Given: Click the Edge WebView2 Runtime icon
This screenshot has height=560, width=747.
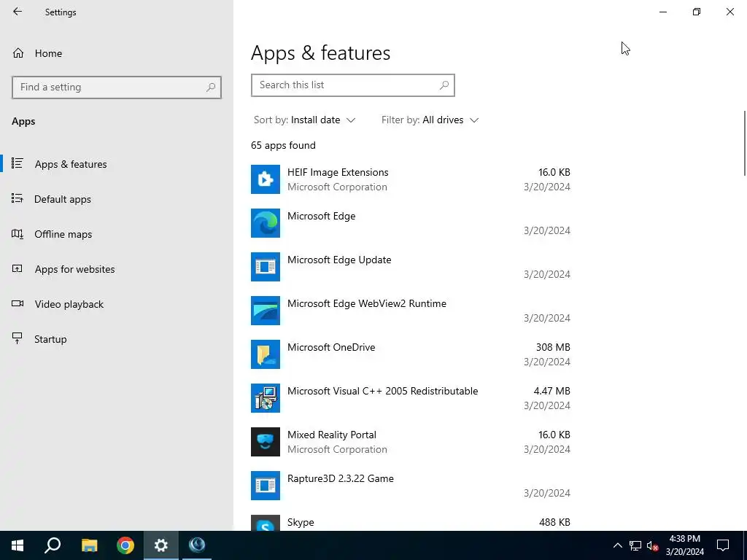Looking at the screenshot, I should click(x=266, y=311).
